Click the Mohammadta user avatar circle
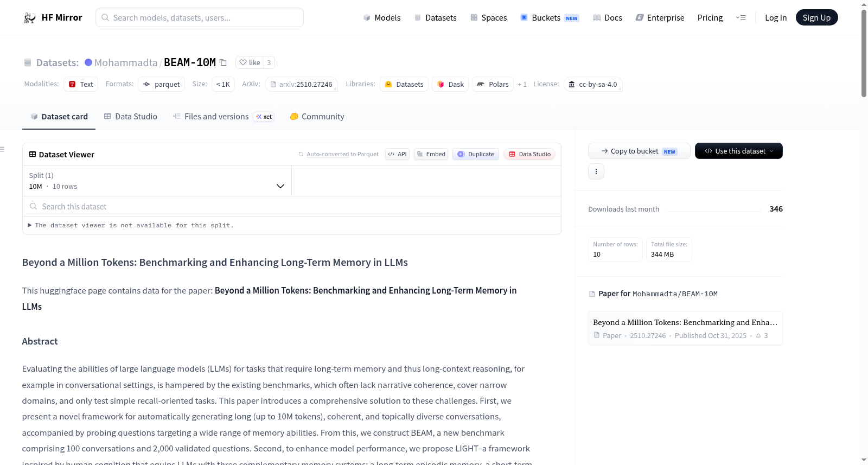Screen dimensions: 868x465 pyautogui.click(x=88, y=62)
